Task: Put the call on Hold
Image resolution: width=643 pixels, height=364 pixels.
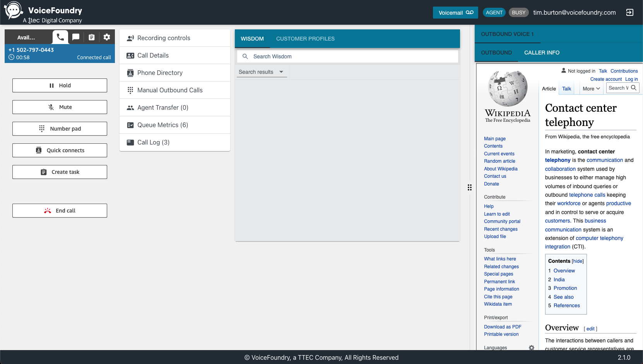Action: point(60,85)
